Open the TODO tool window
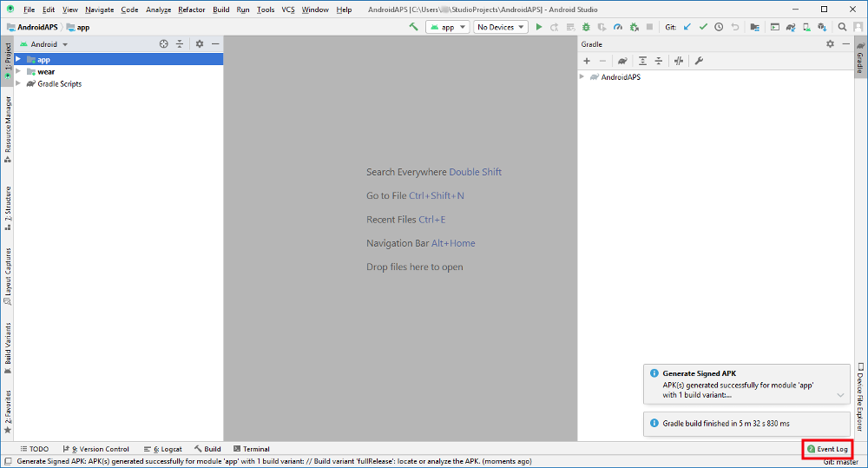Viewport: 868px width, 468px height. [x=35, y=449]
